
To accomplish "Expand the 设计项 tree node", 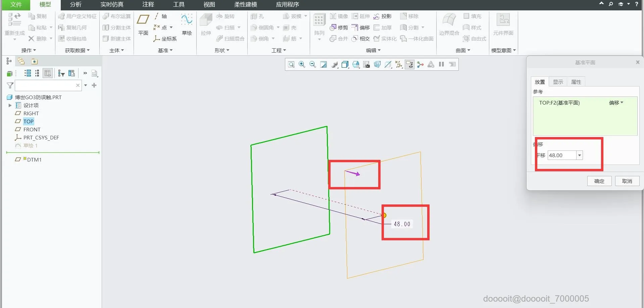I will click(10, 105).
